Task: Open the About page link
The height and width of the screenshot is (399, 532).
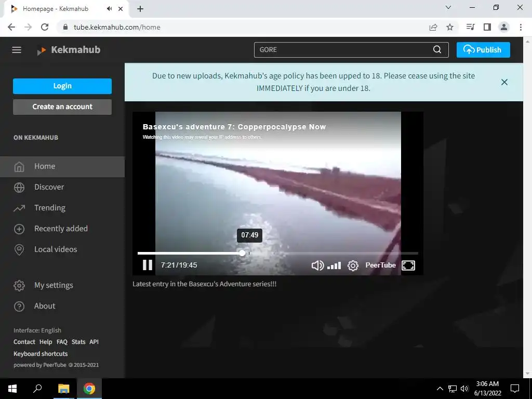Action: point(62,306)
